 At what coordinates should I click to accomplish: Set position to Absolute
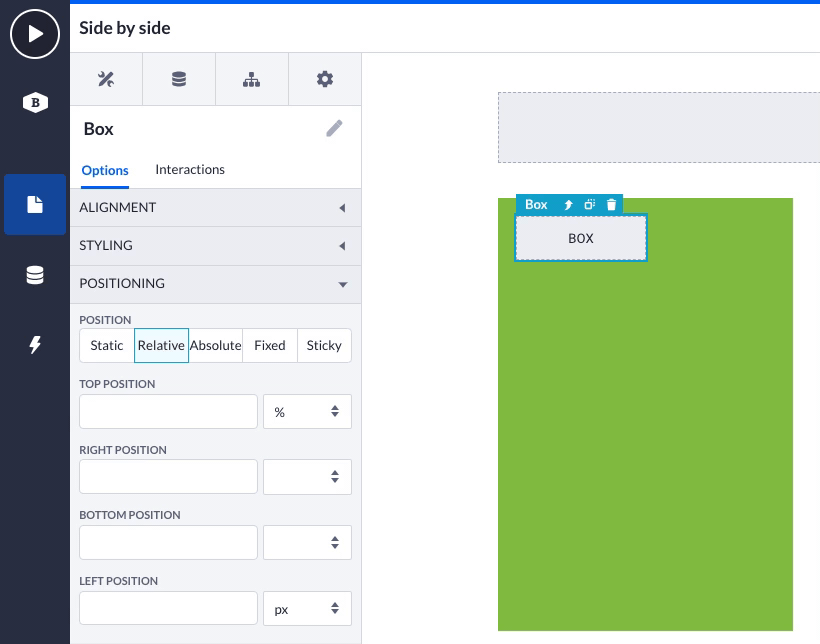[x=215, y=345]
